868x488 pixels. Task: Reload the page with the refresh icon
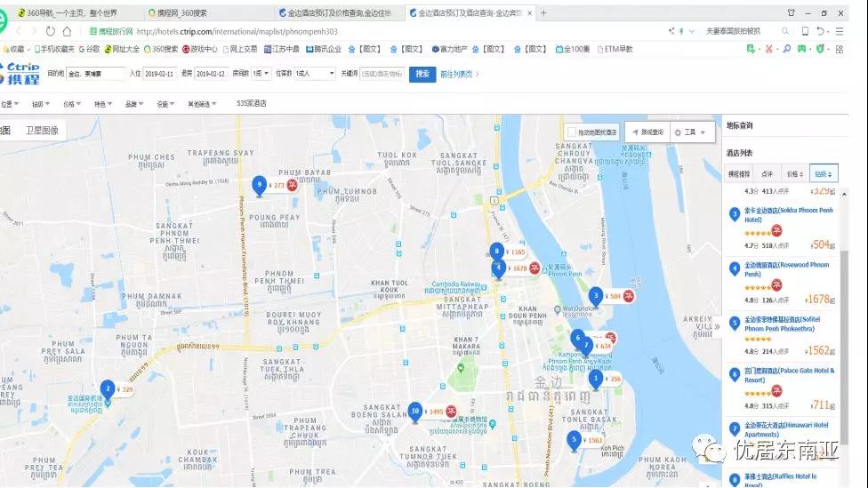[51, 31]
